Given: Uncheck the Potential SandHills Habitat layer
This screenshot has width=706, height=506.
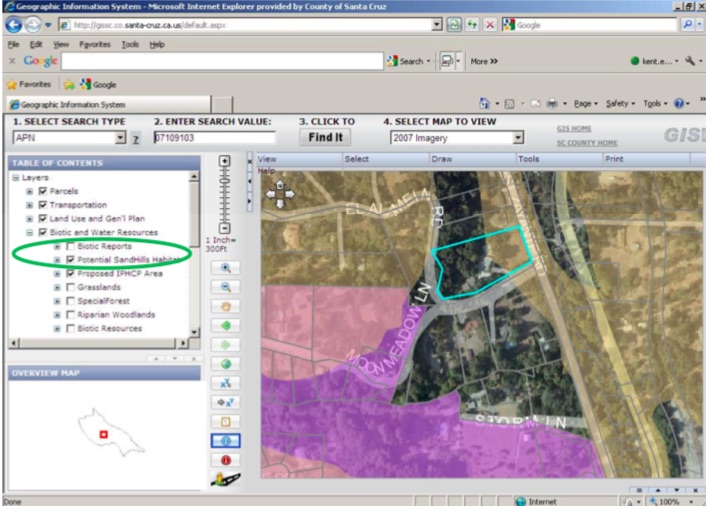Looking at the screenshot, I should (x=69, y=260).
